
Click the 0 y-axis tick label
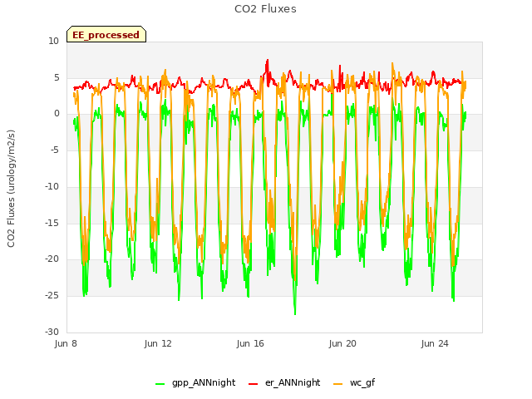pyautogui.click(x=57, y=114)
